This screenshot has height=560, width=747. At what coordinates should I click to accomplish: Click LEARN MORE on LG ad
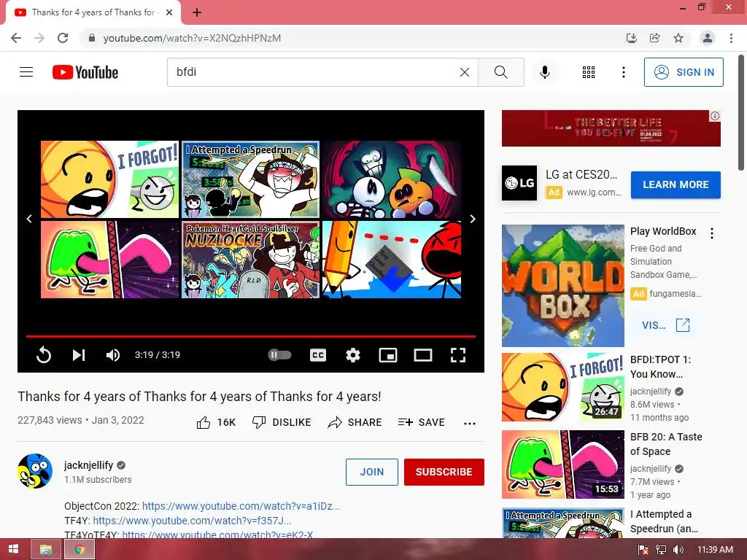point(676,184)
